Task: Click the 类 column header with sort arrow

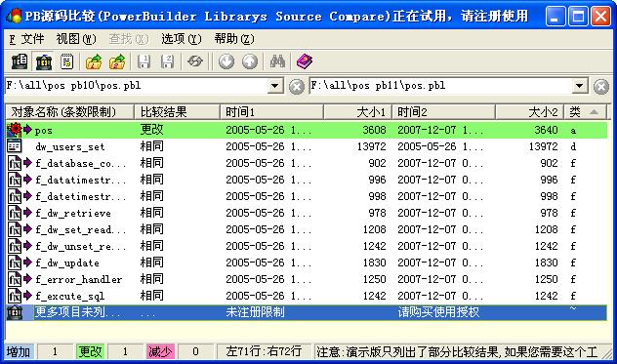Action: coord(586,112)
